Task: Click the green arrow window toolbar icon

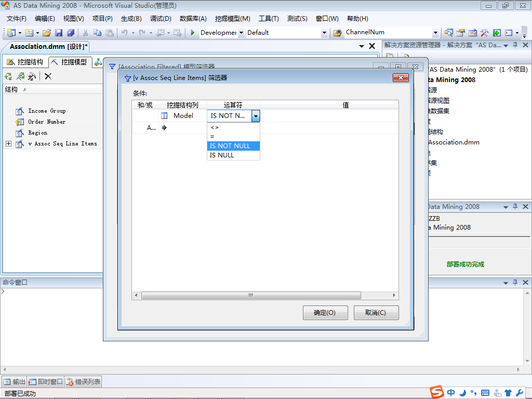Action: (x=497, y=33)
